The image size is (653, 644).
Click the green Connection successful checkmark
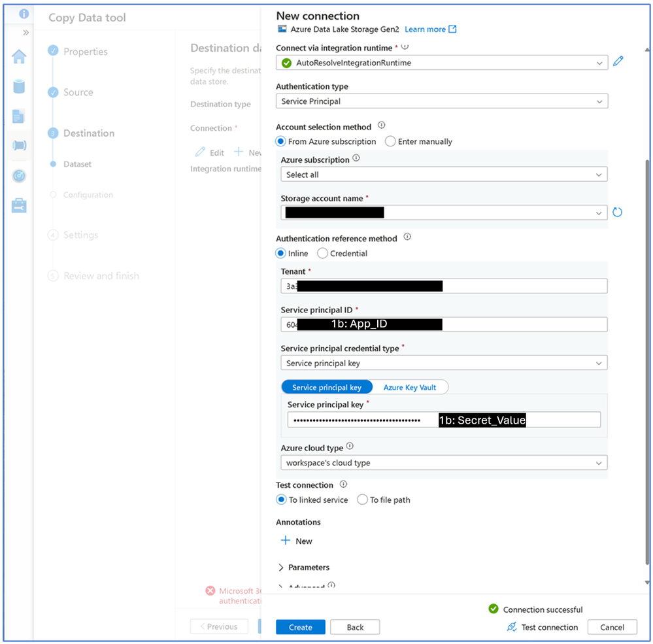click(494, 609)
